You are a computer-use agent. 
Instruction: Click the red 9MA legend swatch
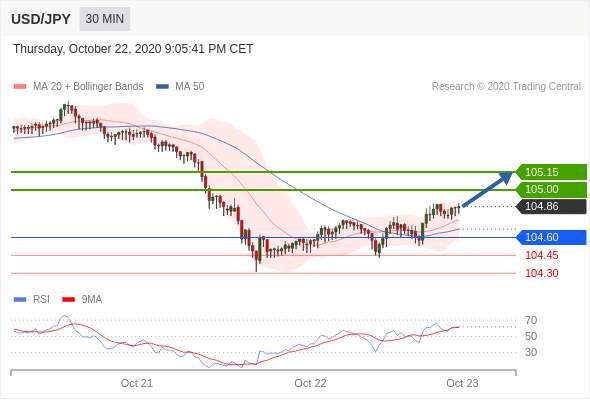(68, 300)
